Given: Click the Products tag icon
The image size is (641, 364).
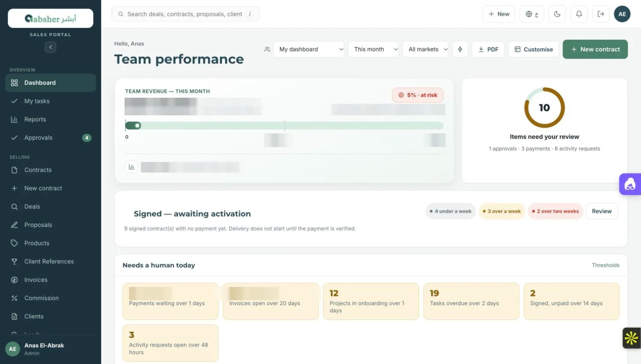Looking at the screenshot, I should point(15,243).
